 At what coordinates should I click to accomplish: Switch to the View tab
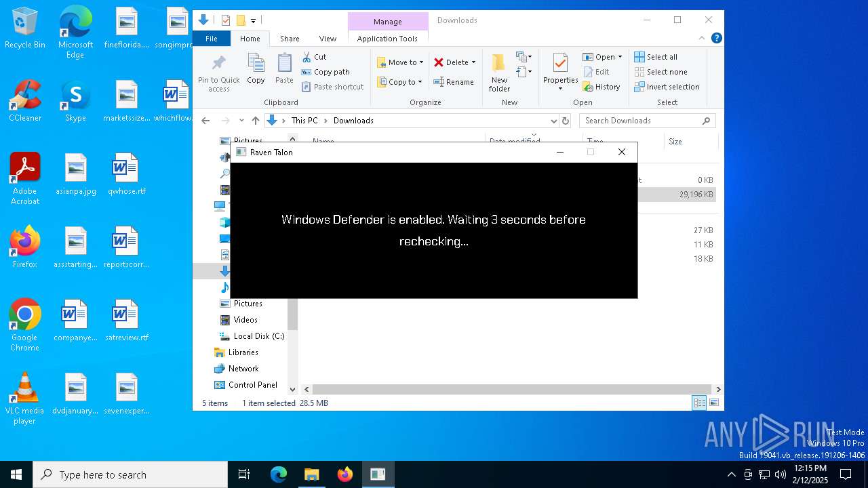pyautogui.click(x=328, y=39)
